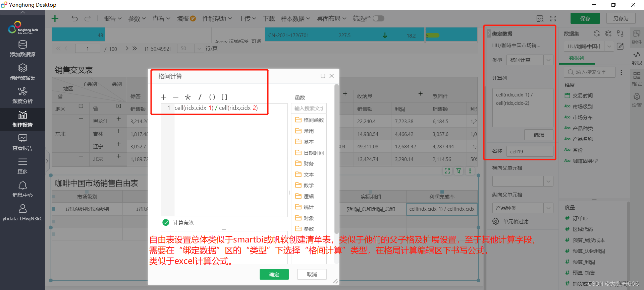This screenshot has height=290, width=644.
Task: Open the 创建数据集 sidebar item
Action: pos(22,72)
